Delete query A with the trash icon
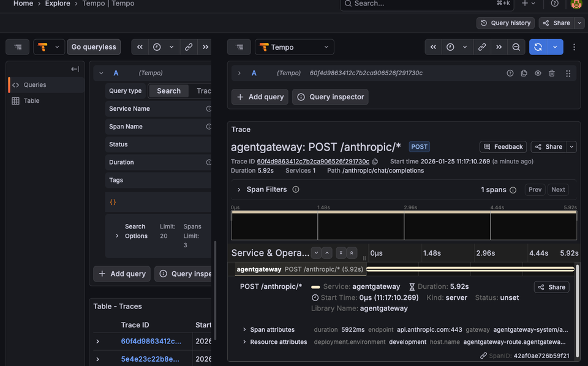Screen dimensions: 588x366 point(552,73)
